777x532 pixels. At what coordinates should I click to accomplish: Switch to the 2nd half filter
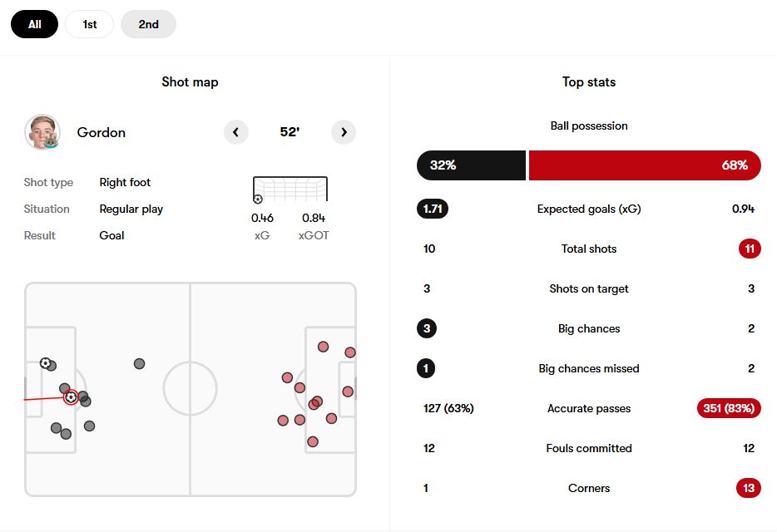point(148,24)
